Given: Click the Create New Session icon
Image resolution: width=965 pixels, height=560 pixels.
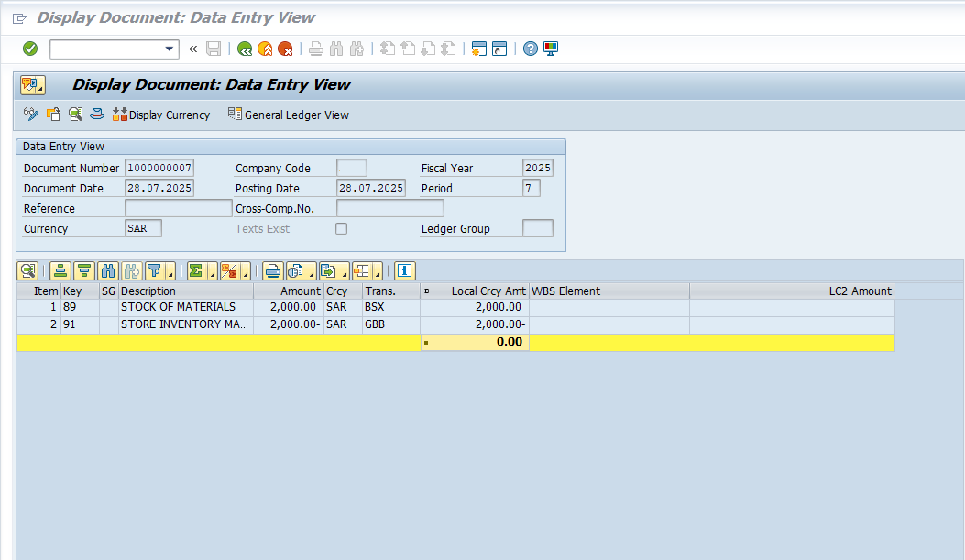Looking at the screenshot, I should tap(478, 49).
